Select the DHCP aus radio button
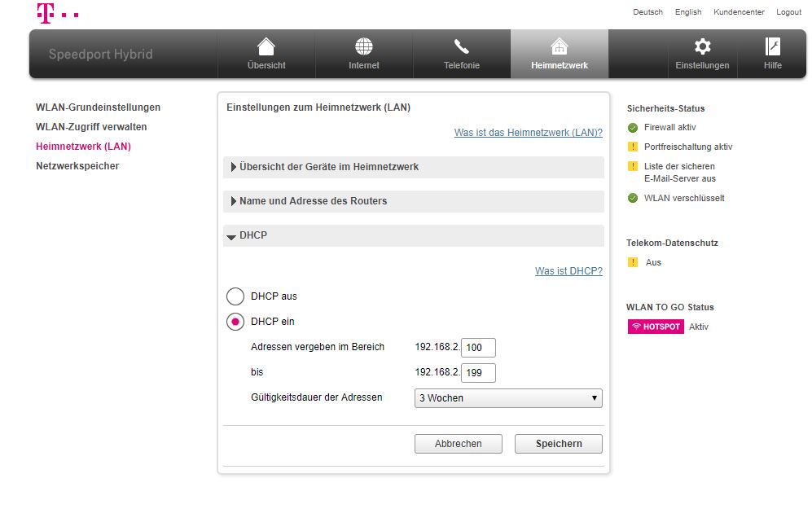The height and width of the screenshot is (509, 812). [236, 296]
